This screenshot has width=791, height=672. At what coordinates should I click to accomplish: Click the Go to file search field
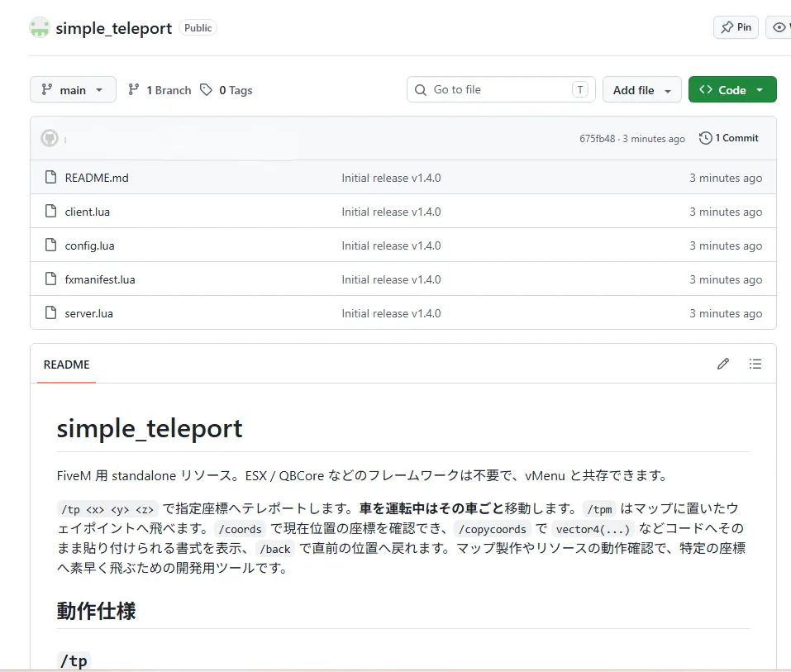[501, 90]
